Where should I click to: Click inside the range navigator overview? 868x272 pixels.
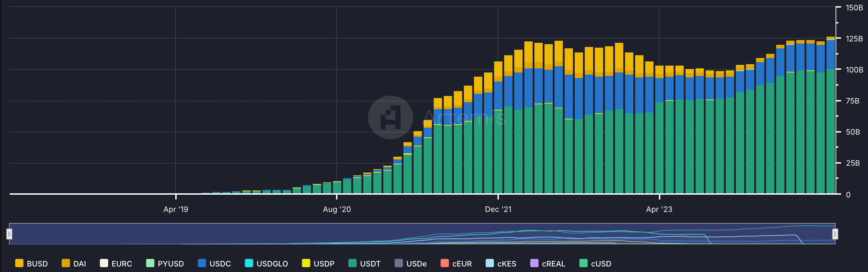pyautogui.click(x=422, y=234)
